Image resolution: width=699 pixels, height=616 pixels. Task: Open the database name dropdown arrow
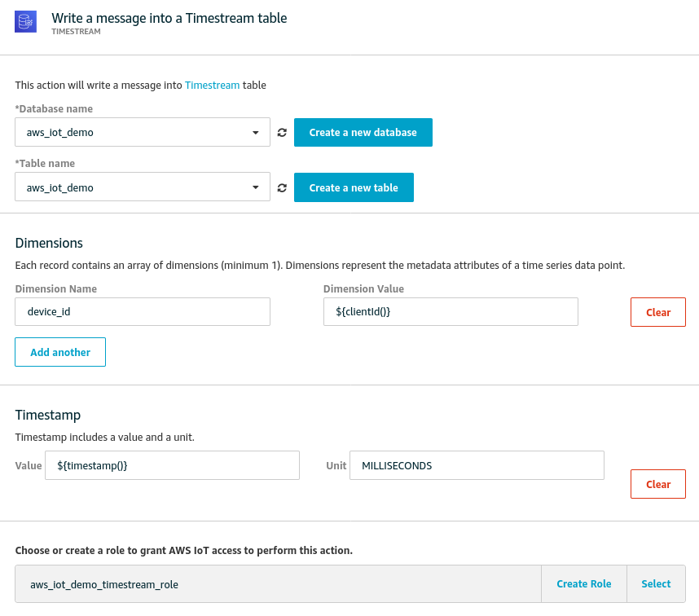tap(257, 132)
